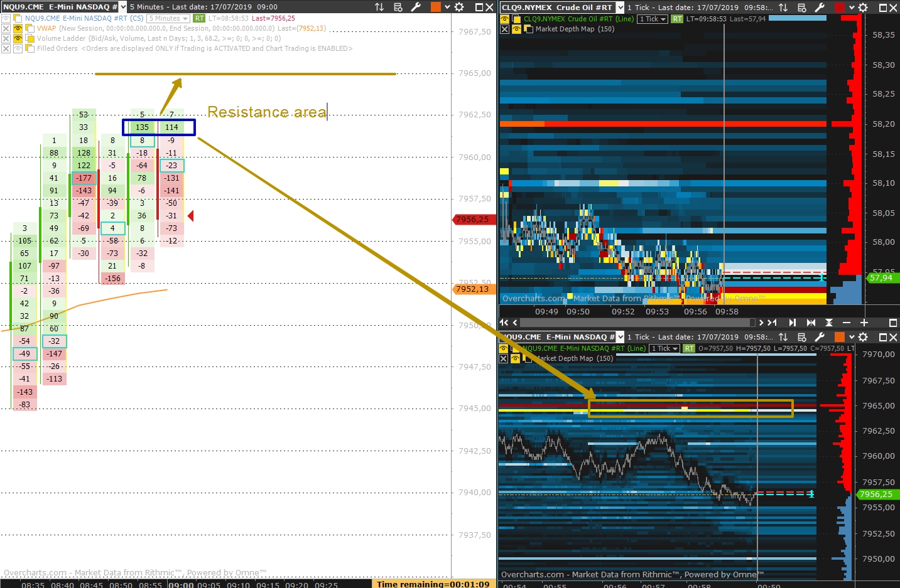Open symbol dropdown in NASDAQ 5 Minutes title bar
Screen dimensions: 900x588
point(122,7)
